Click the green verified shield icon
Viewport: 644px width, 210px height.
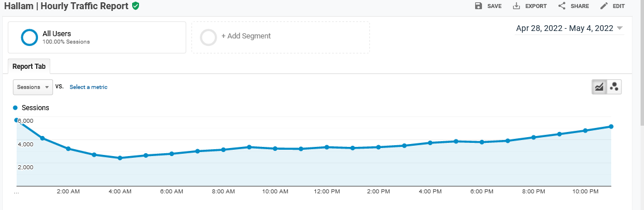point(135,6)
